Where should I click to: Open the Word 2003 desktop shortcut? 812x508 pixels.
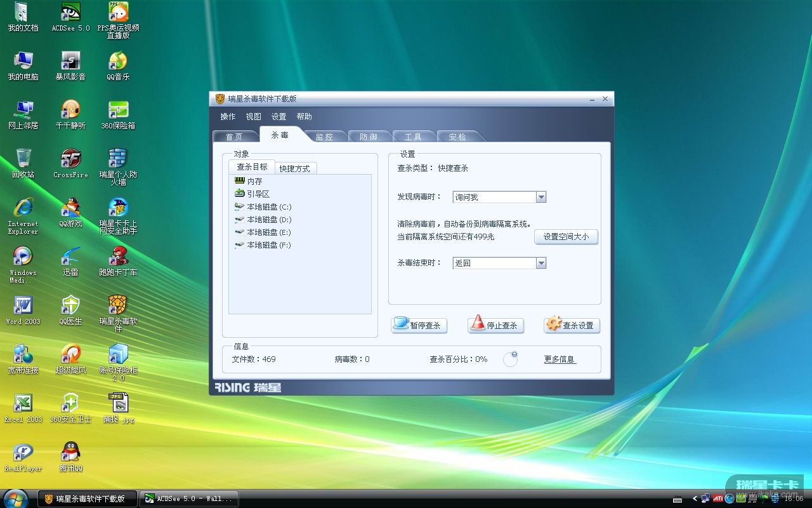tap(23, 311)
